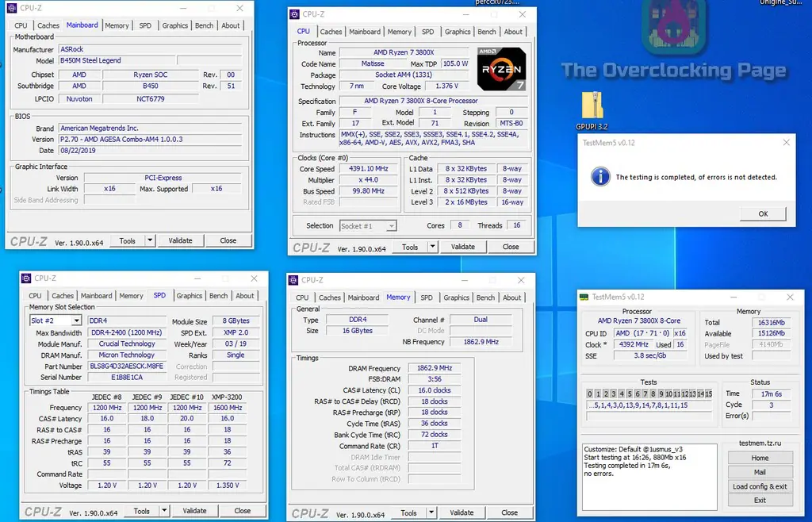Viewport: 812px width, 522px height.
Task: Open the Bench tab in the SPD window
Action: tap(218, 296)
